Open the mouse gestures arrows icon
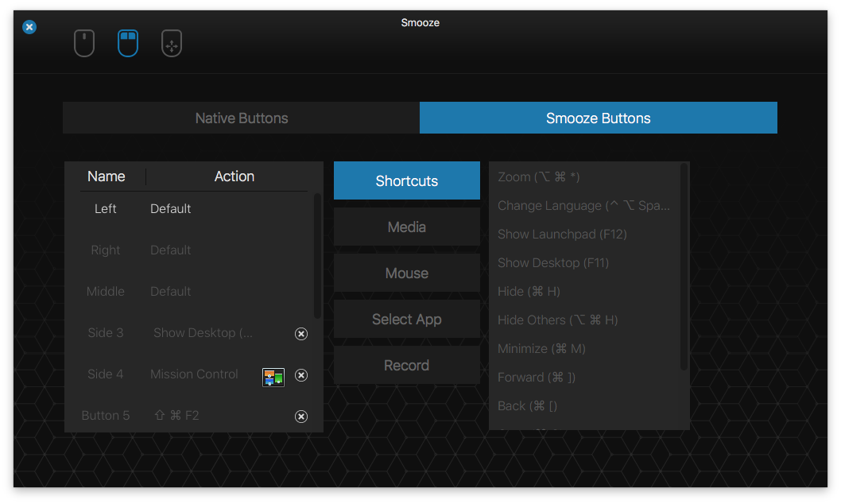This screenshot has width=841, height=504. point(172,44)
